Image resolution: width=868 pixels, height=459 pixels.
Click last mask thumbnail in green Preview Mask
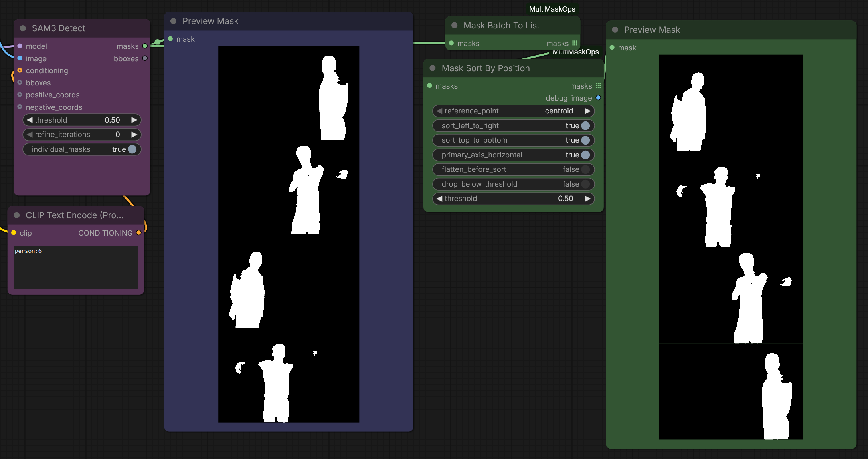731,391
